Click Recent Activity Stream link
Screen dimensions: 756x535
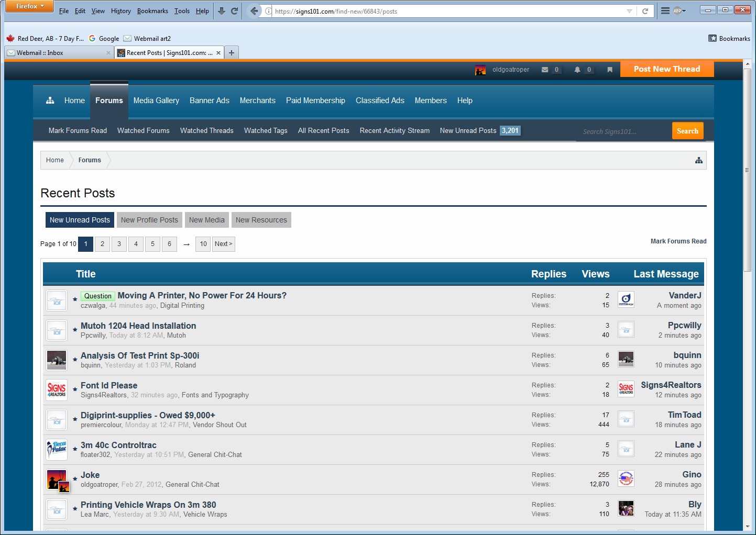395,131
